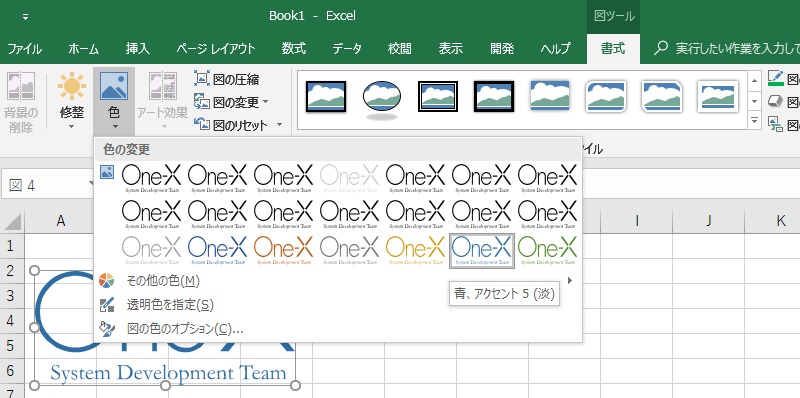Viewport: 800px width, 398px height.
Task: Open More Variations (その他の色) submenu
Action: [338, 281]
